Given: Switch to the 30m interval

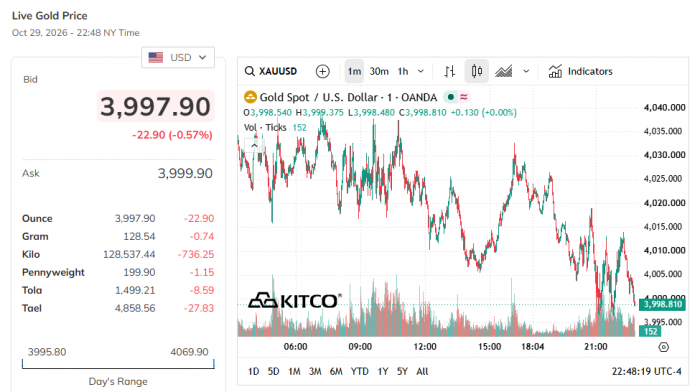Looking at the screenshot, I should 379,71.
